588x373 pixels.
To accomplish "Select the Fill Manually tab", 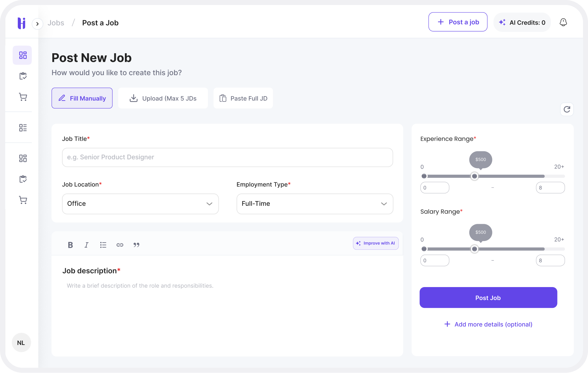I will pos(82,98).
